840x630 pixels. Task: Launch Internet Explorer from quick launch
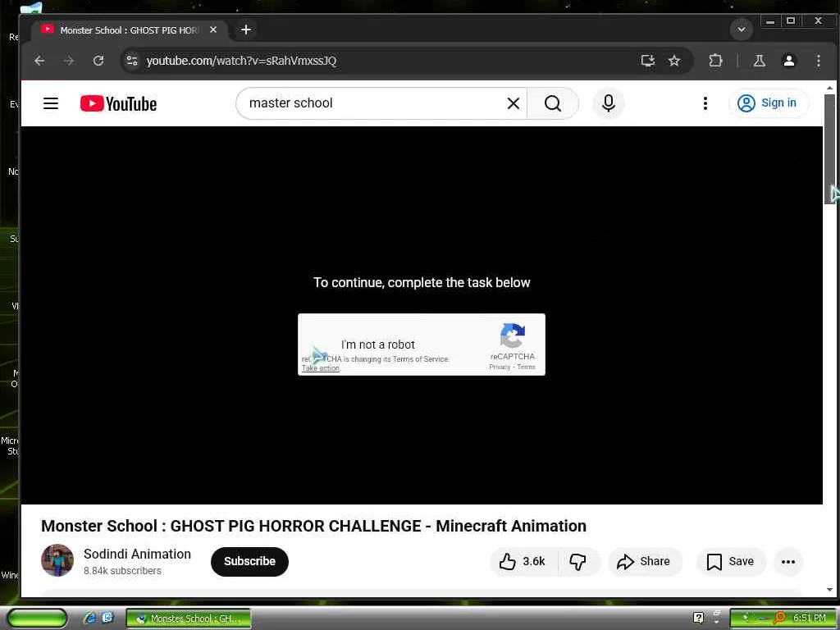click(89, 619)
